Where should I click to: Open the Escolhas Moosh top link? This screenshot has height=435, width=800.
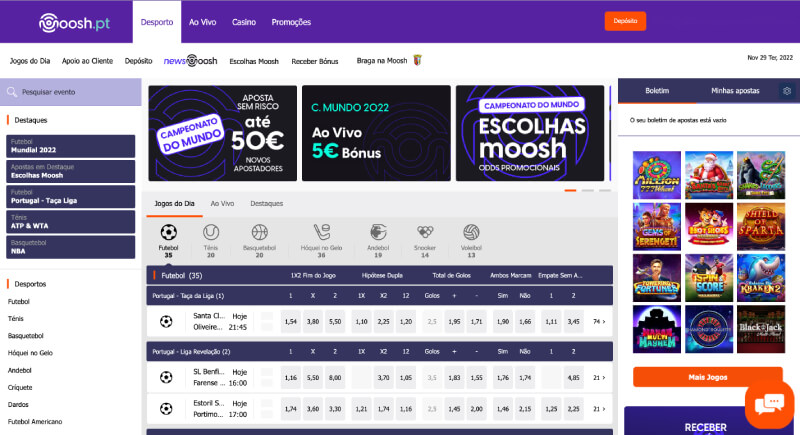[x=254, y=61]
